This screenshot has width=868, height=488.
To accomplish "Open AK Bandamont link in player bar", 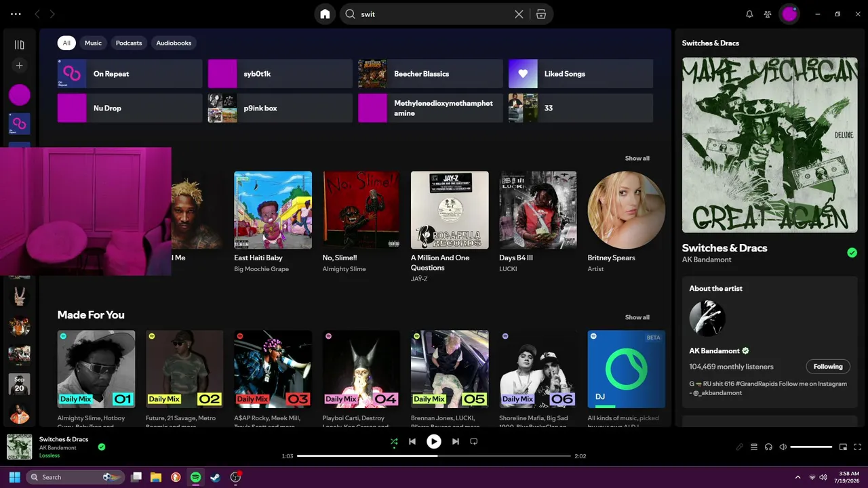I will click(58, 448).
